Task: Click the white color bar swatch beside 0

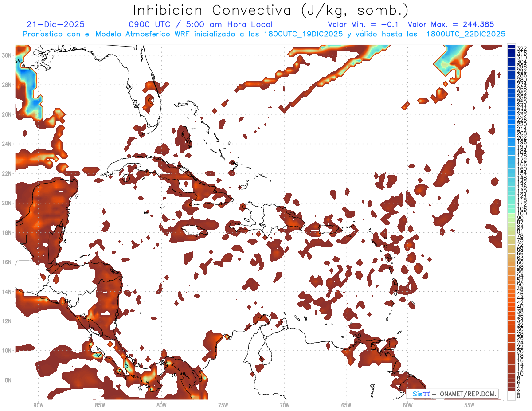Action: point(511,396)
